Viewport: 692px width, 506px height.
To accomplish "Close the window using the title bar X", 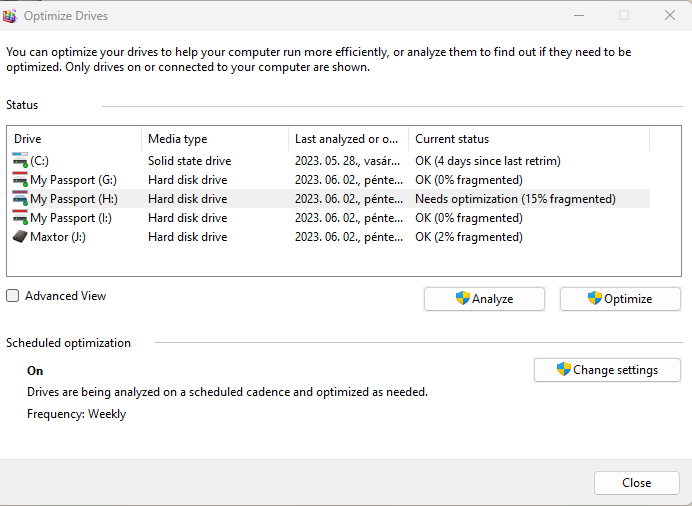I will click(x=669, y=15).
